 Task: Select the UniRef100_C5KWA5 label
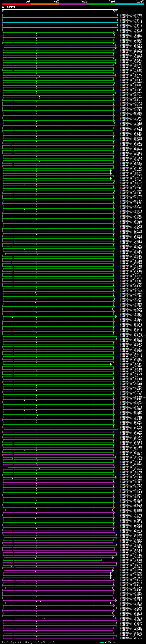click(131, 533)
